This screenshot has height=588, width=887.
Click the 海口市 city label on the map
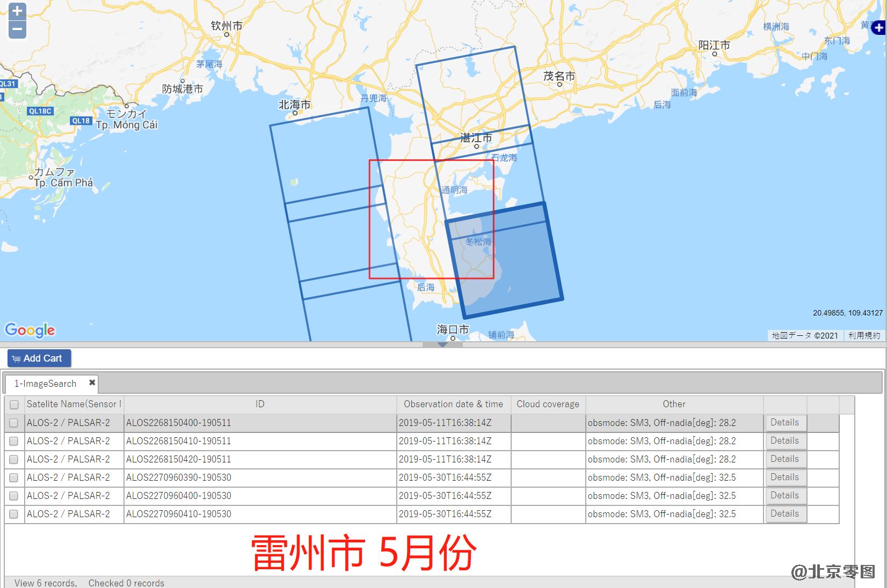453,329
